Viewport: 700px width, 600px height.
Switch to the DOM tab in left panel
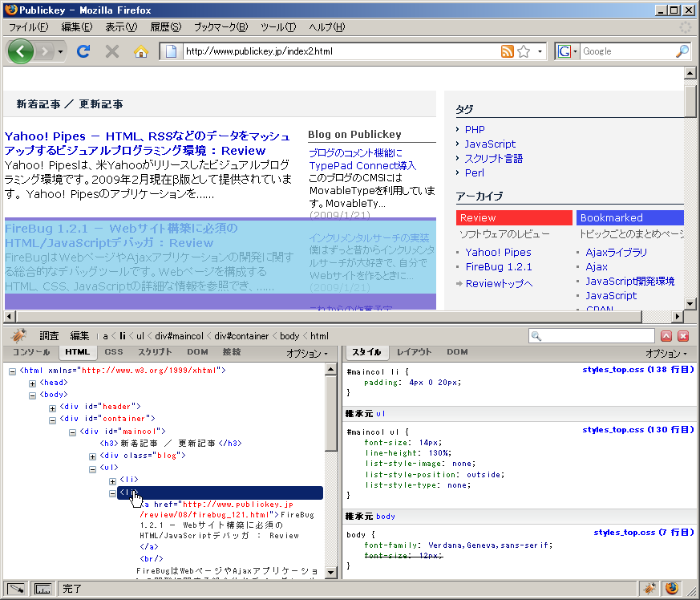click(197, 352)
